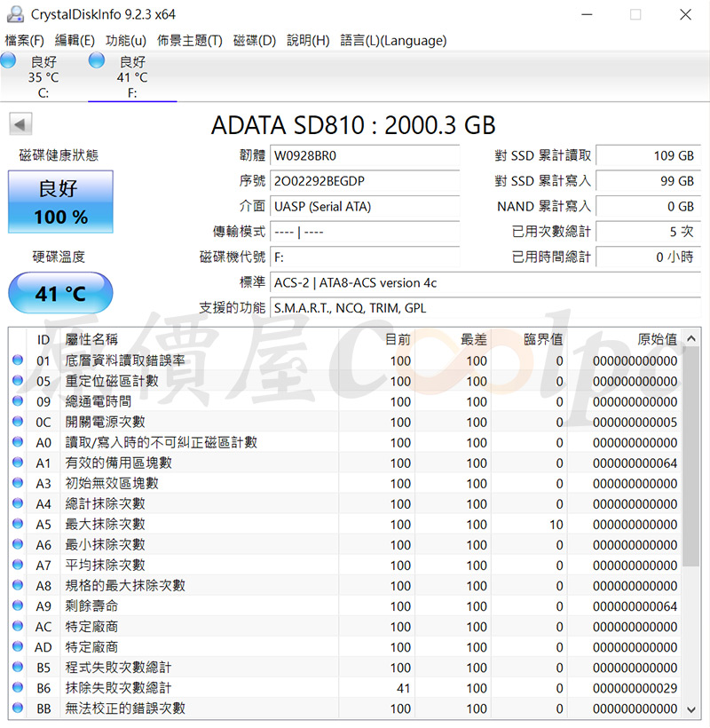Select the 抹除失敗次數總計 attribute row
Screen dimensions: 710x728
click(346, 688)
